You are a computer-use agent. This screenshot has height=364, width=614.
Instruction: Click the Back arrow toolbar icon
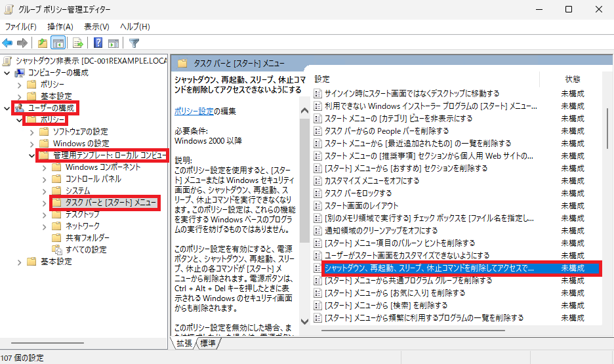[x=7, y=43]
